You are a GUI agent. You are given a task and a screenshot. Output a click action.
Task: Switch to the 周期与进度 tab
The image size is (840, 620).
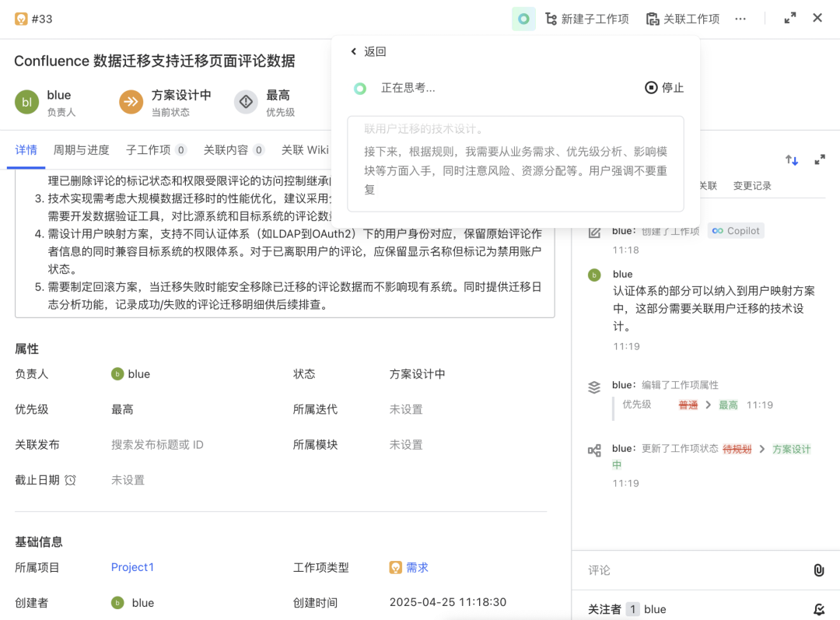[x=81, y=150]
